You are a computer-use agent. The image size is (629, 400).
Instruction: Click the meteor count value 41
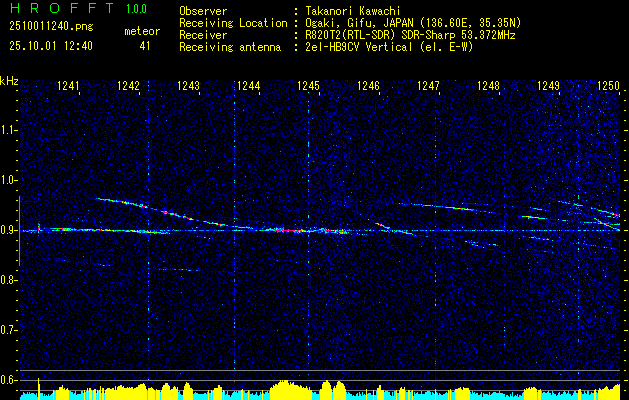[145, 46]
